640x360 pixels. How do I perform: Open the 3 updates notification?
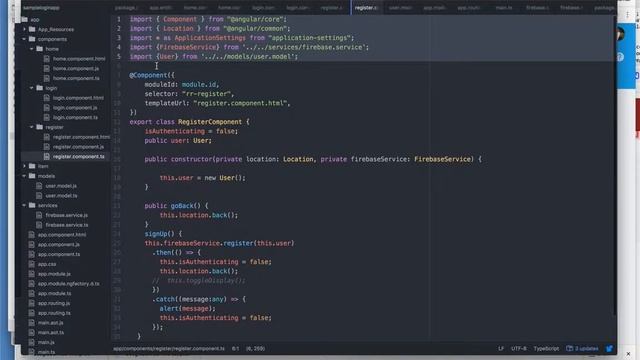(x=582, y=349)
